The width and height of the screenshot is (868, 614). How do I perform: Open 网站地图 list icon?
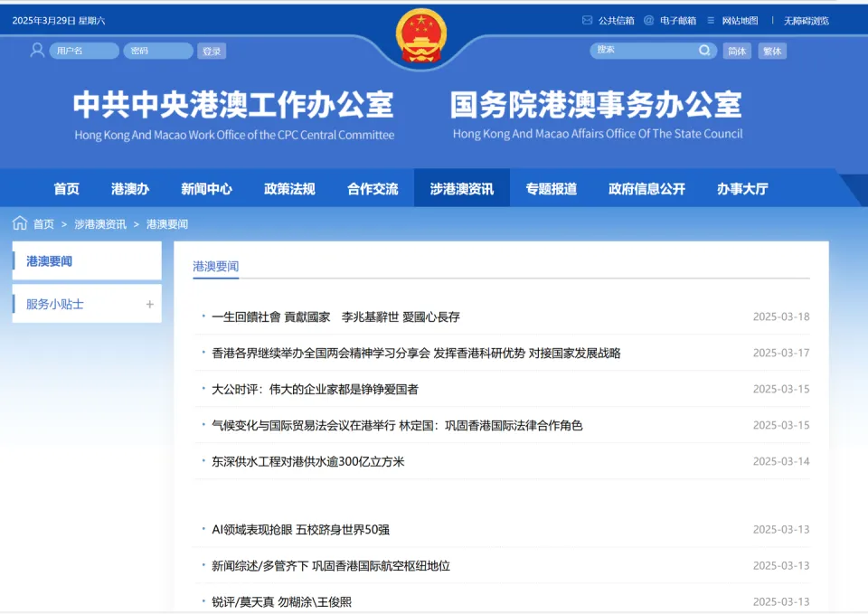pos(711,20)
